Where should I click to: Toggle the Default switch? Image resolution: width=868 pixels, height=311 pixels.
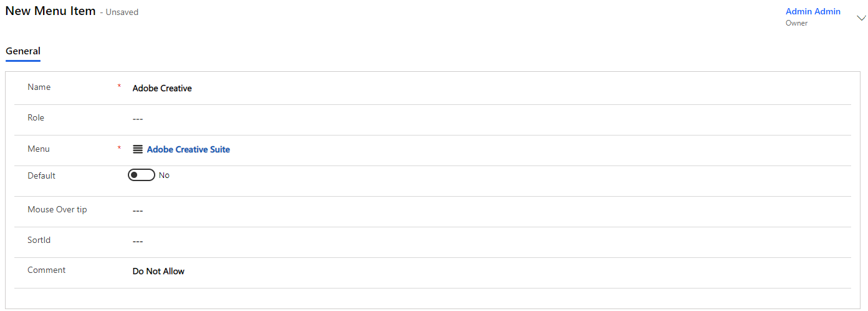(x=141, y=175)
